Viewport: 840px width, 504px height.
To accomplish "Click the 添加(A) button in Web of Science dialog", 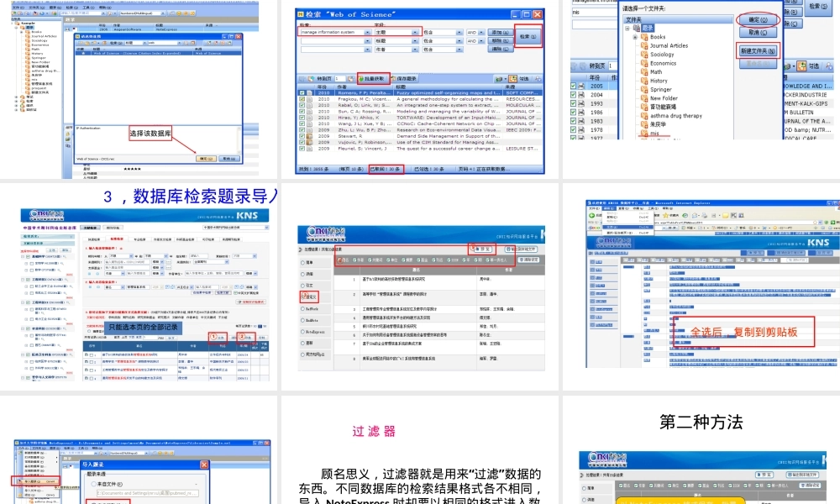I will [500, 32].
